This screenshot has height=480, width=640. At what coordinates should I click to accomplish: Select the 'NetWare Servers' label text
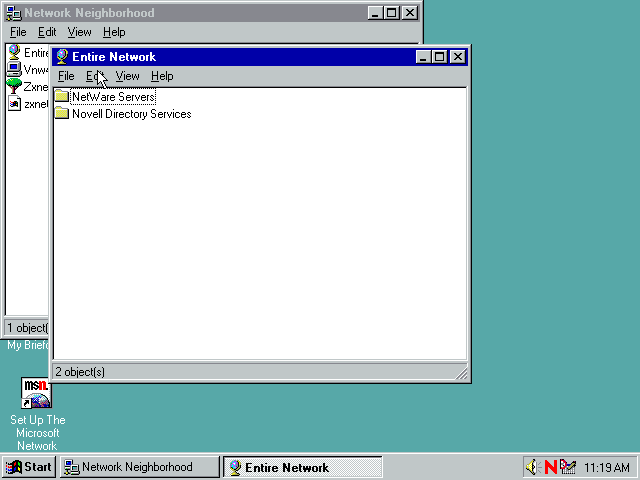pyautogui.click(x=113, y=97)
